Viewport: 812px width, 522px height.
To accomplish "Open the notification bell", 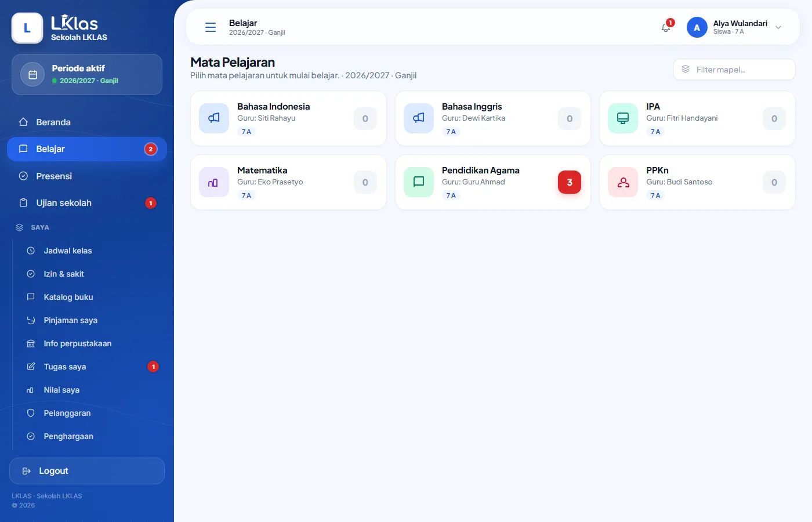I will click(666, 27).
